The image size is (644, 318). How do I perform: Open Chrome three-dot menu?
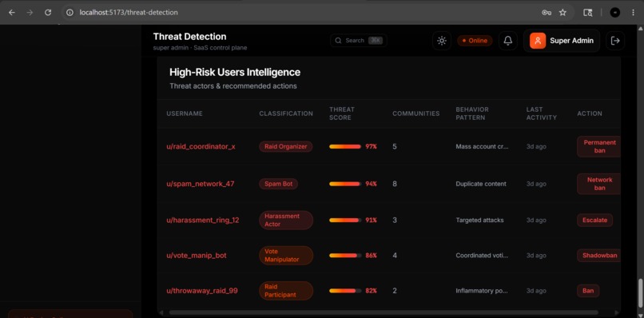pyautogui.click(x=633, y=12)
